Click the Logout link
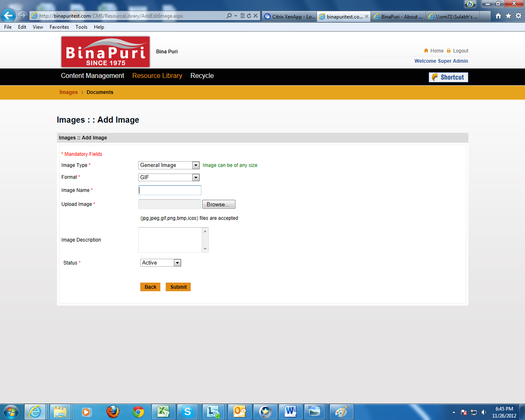This screenshot has height=420, width=525. (460, 51)
